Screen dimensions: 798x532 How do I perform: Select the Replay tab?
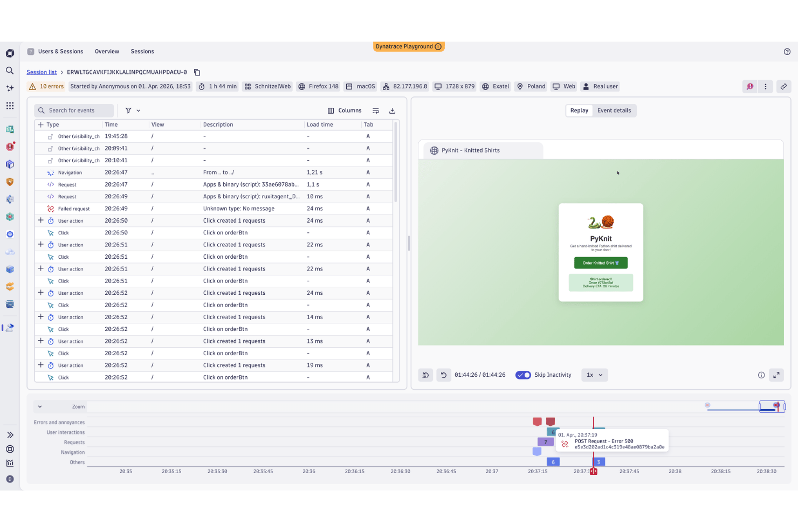pos(579,110)
